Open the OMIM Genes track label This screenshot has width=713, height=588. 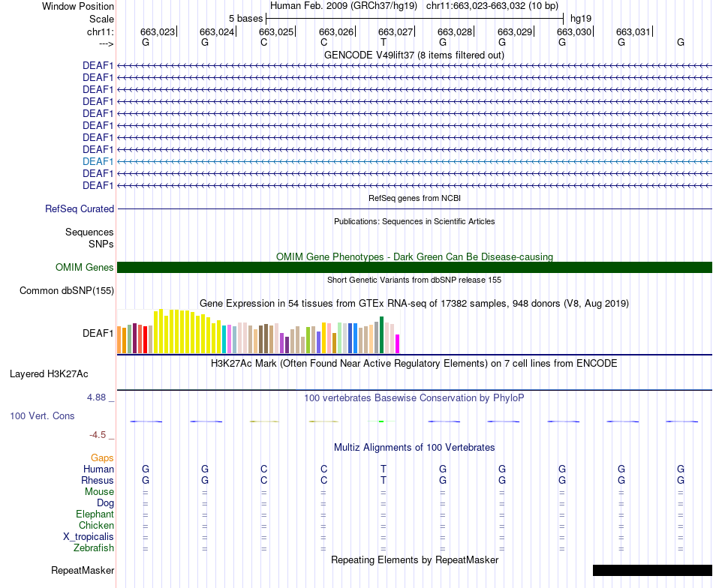(x=84, y=267)
